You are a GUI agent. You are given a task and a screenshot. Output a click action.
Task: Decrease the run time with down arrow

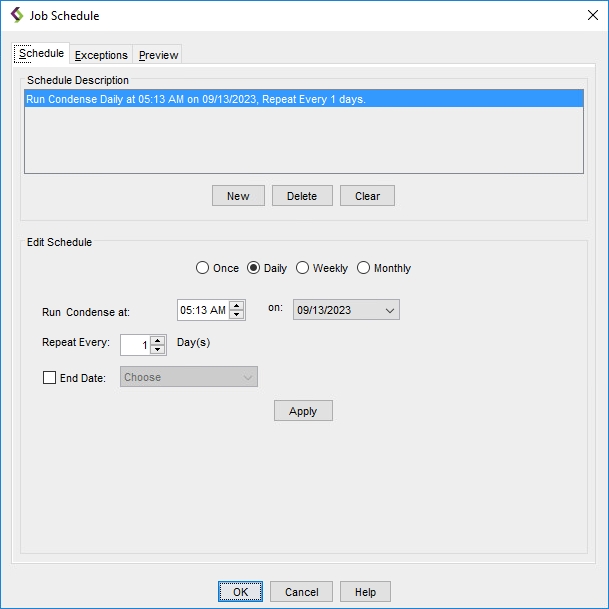(x=237, y=315)
